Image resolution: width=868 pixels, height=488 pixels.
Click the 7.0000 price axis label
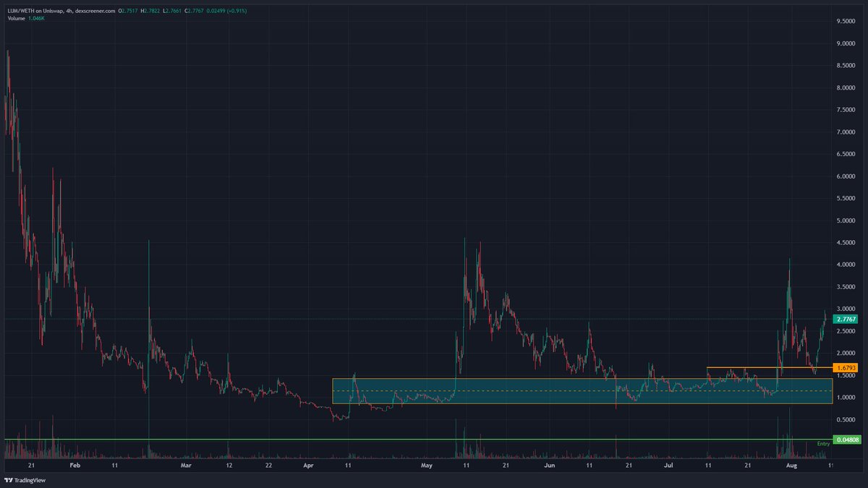[846, 132]
